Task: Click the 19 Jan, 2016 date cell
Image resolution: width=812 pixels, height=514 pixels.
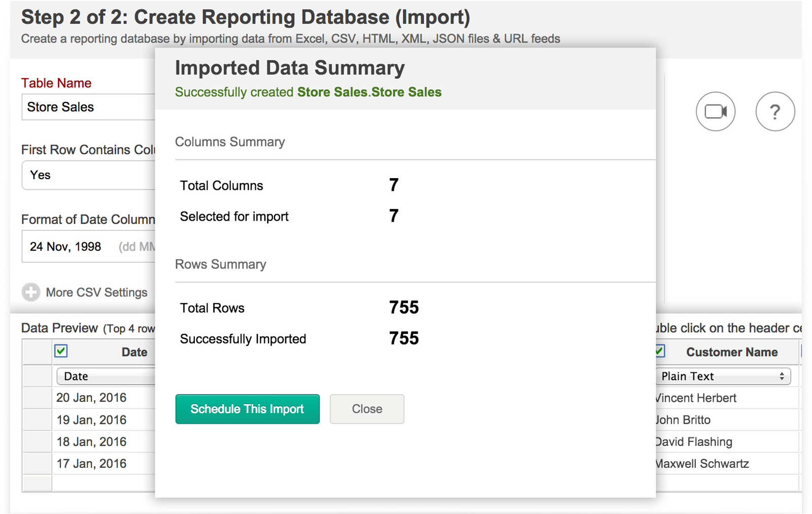Action: pyautogui.click(x=91, y=420)
